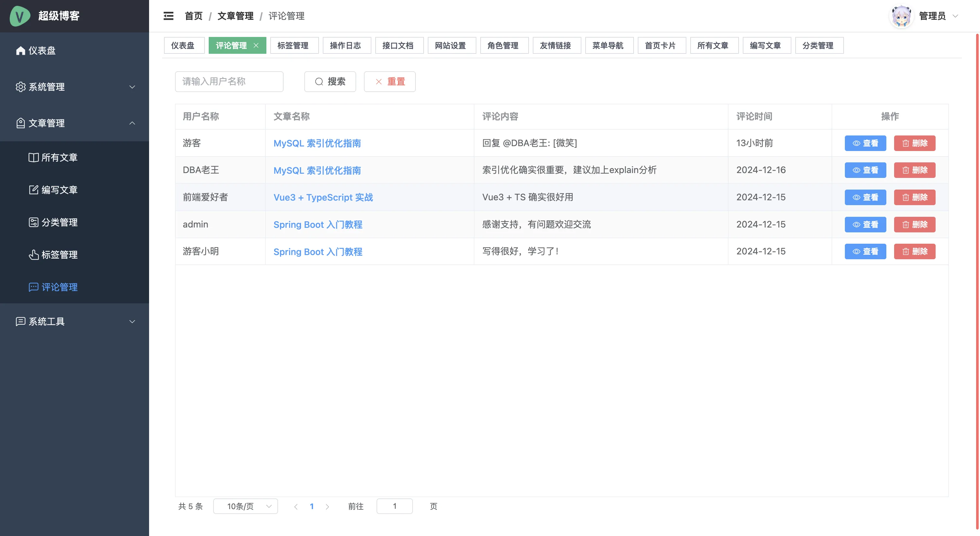
Task: View the 前端爱好者 comment with 查看
Action: (x=866, y=197)
